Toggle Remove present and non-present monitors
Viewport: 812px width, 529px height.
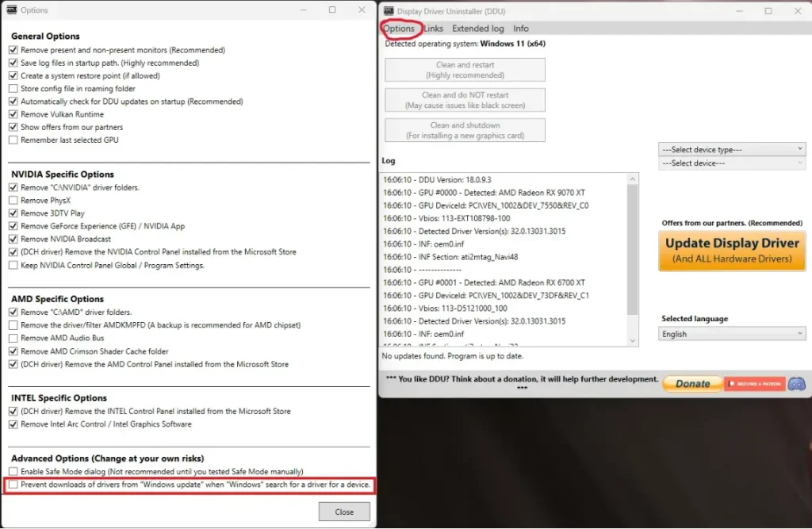(13, 50)
